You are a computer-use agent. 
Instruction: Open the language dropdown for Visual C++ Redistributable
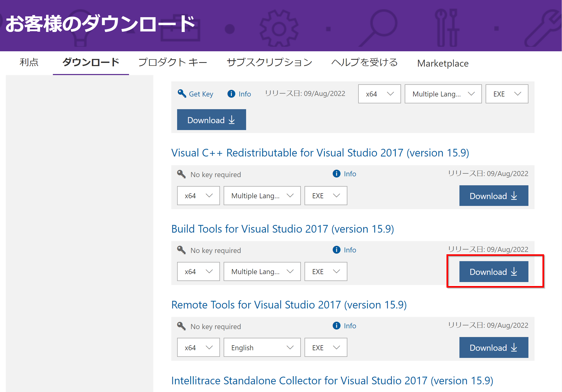(262, 196)
